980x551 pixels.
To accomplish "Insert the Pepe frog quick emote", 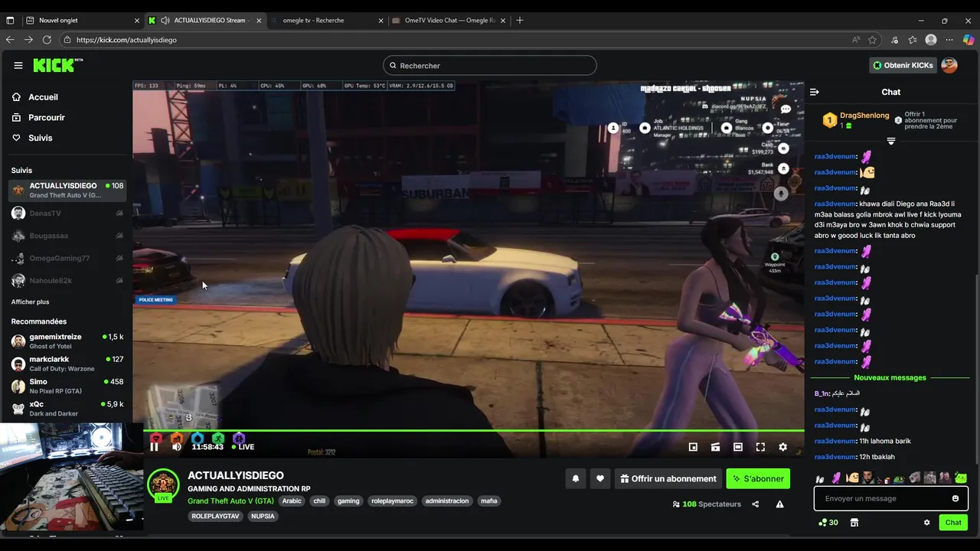I will tap(899, 478).
